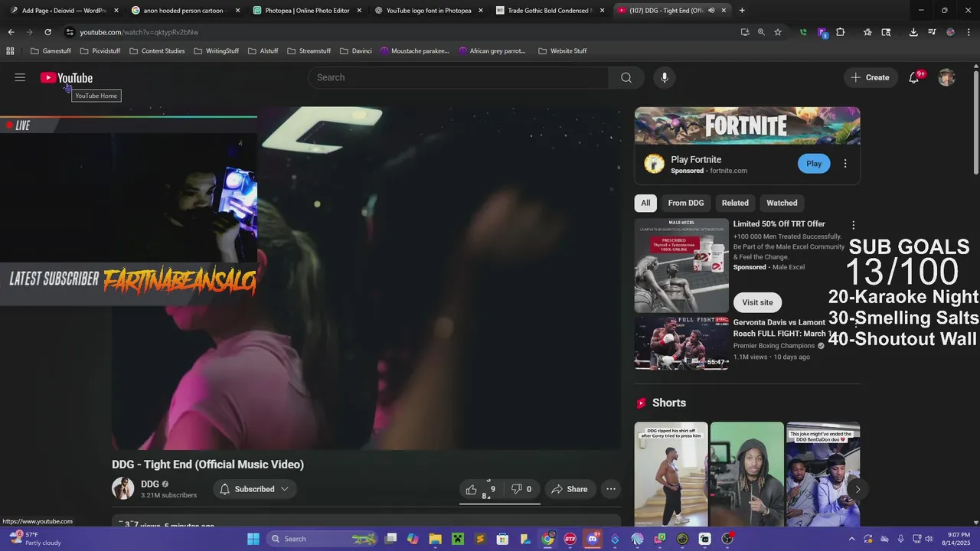Go back in Chrome browser

pyautogui.click(x=11, y=32)
